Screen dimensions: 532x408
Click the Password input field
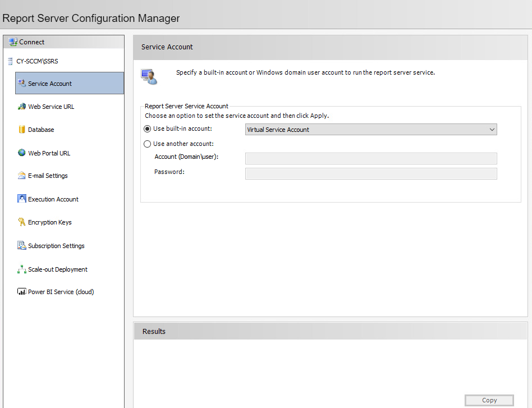click(371, 174)
